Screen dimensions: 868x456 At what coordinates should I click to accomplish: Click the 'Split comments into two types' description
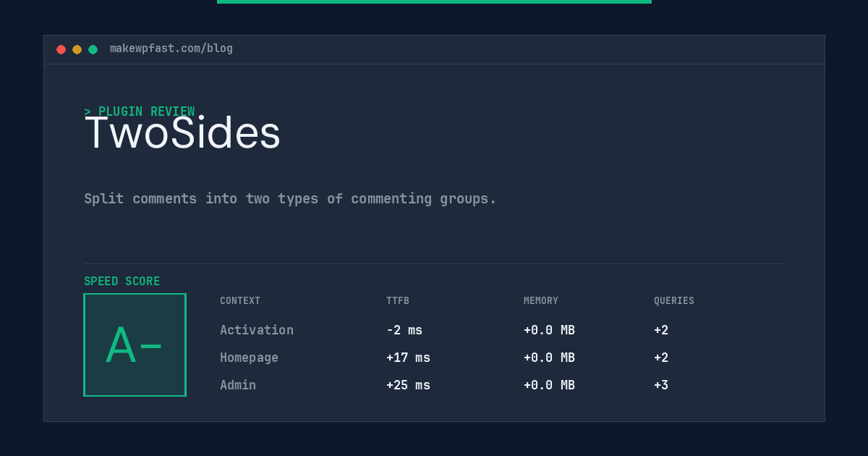(x=290, y=198)
